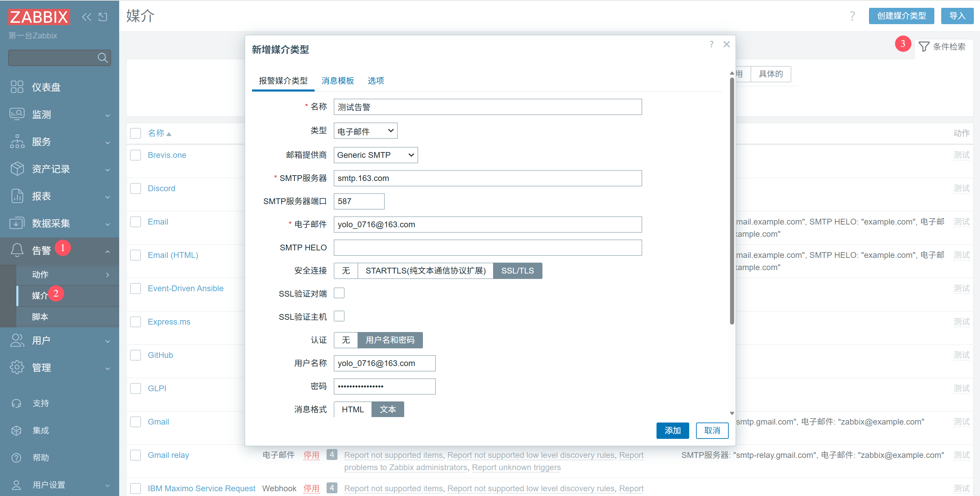Switch to the 报警媒介类型 tab
Image resolution: width=980 pixels, height=496 pixels.
click(283, 81)
